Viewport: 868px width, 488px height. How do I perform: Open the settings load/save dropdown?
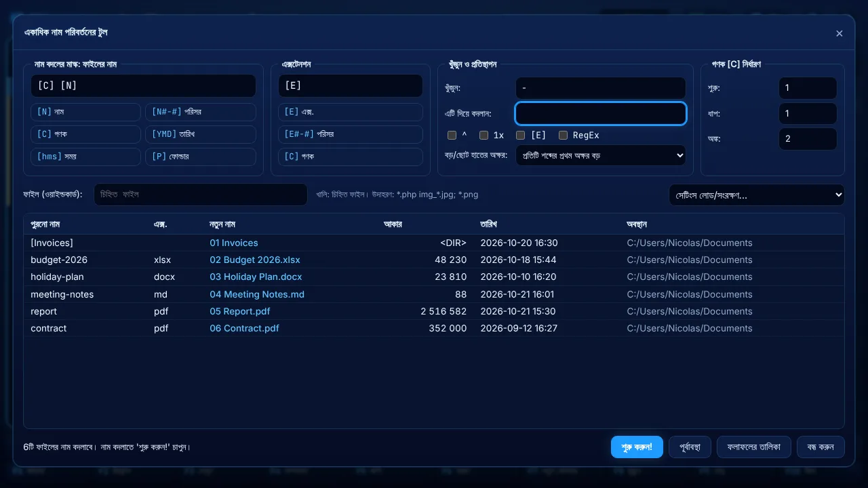757,195
